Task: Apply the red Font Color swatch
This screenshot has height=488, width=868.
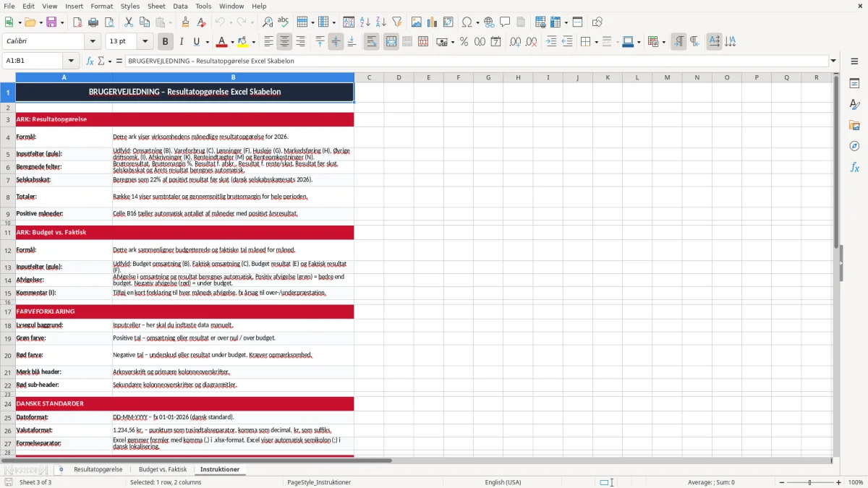Action: point(222,42)
